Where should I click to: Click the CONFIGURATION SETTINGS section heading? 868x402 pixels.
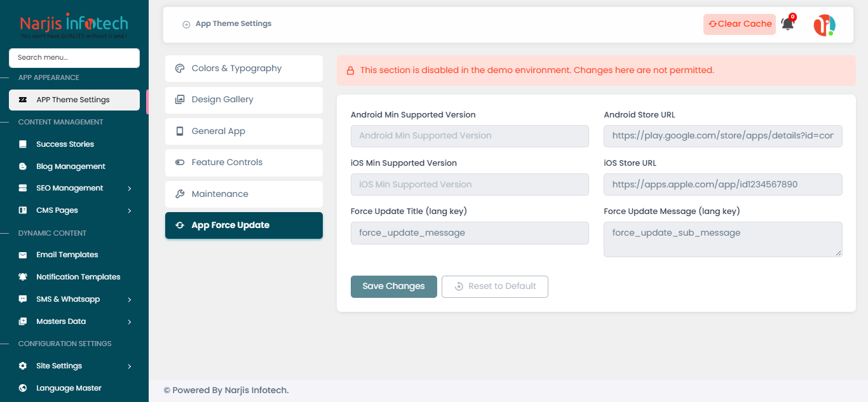(x=65, y=344)
